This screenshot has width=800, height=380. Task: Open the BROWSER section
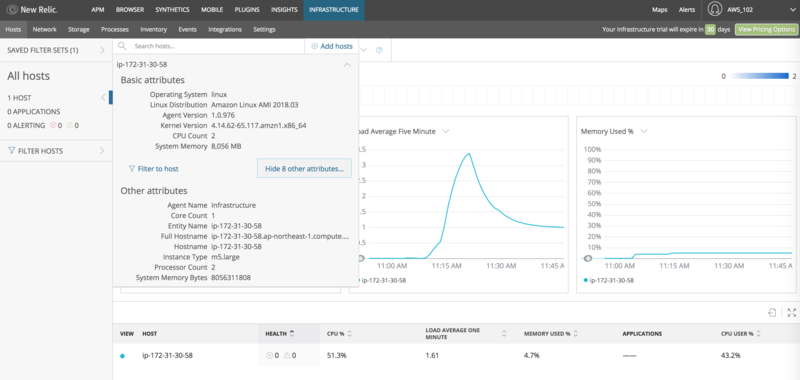(130, 10)
